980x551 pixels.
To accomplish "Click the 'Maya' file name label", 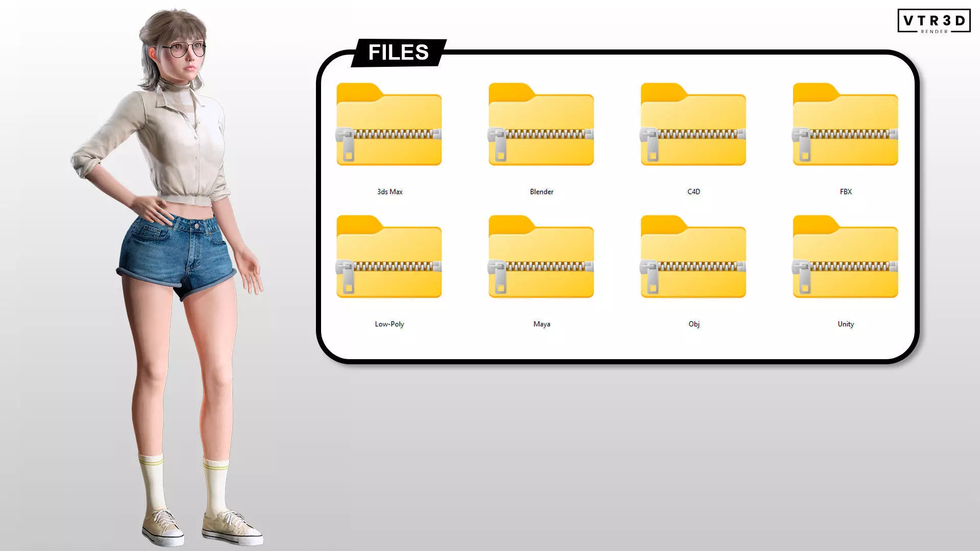I will (x=542, y=324).
